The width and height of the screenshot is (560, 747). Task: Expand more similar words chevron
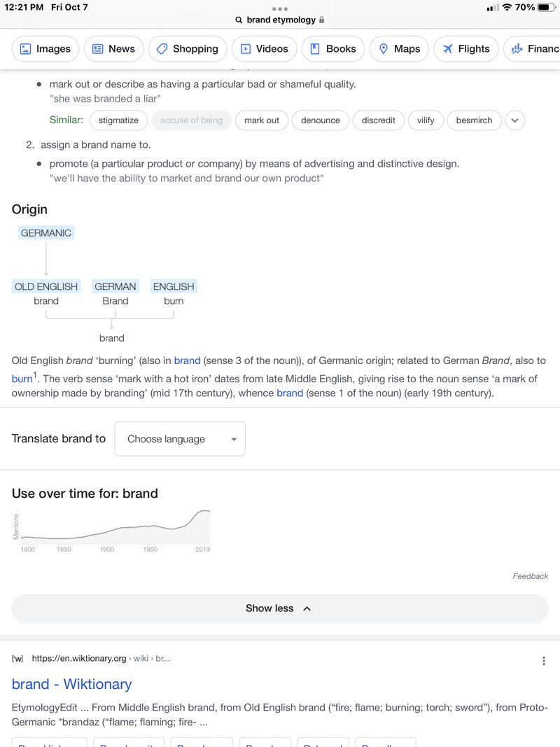coord(514,120)
